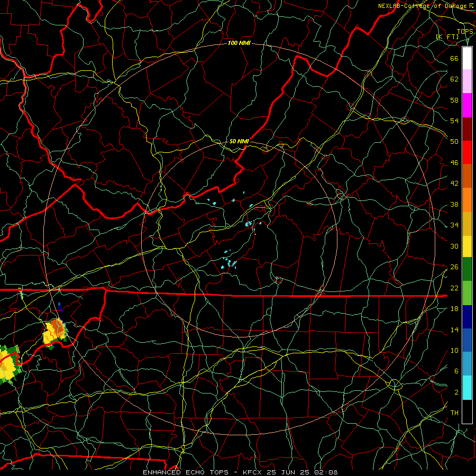Click the "22" legend value
The width and height of the screenshot is (476, 476).
[454, 288]
